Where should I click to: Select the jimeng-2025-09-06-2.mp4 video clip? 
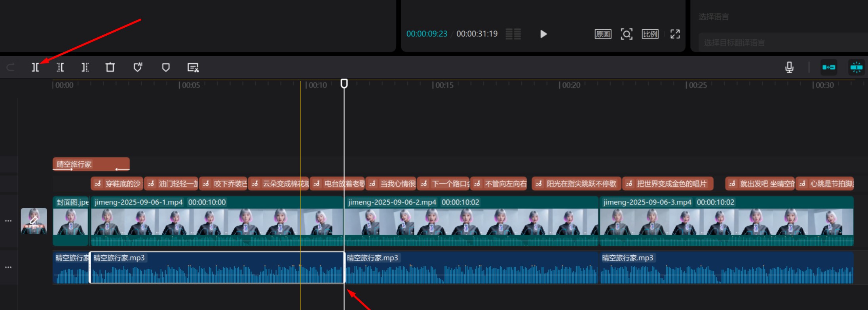pyautogui.click(x=471, y=221)
